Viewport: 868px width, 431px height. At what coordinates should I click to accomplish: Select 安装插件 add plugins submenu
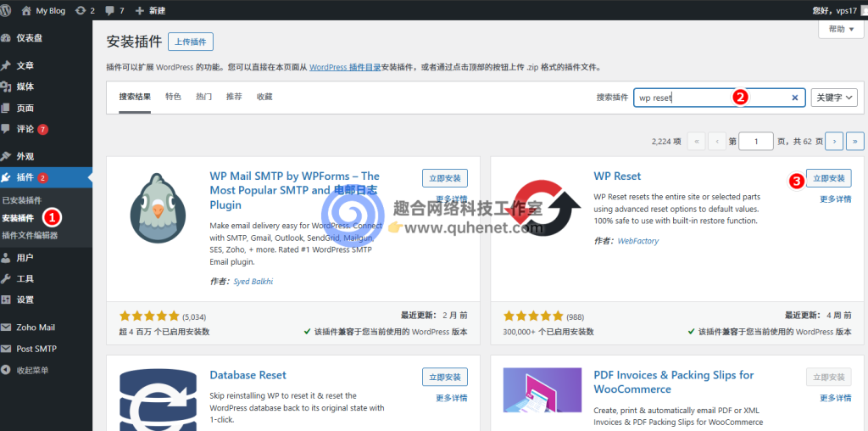18,218
